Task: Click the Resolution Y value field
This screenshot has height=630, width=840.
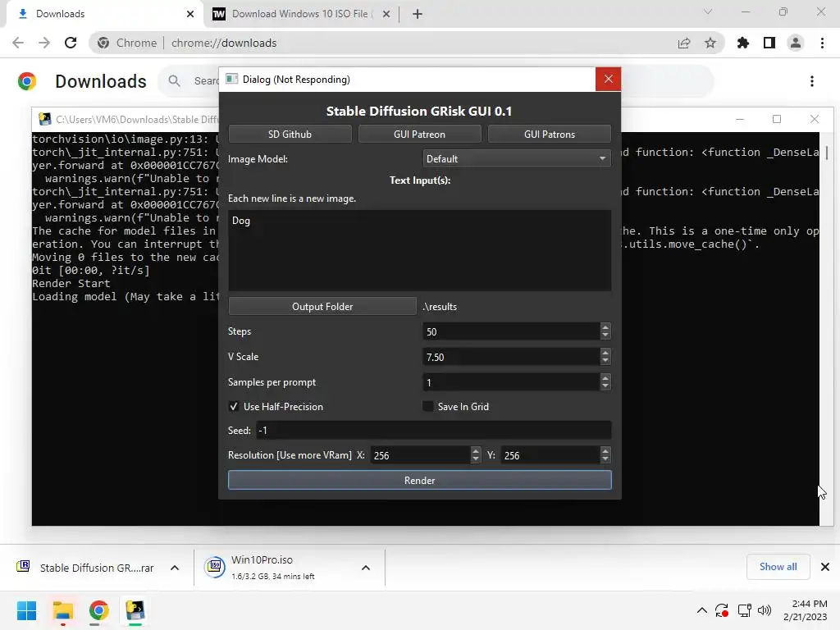Action: pos(550,455)
